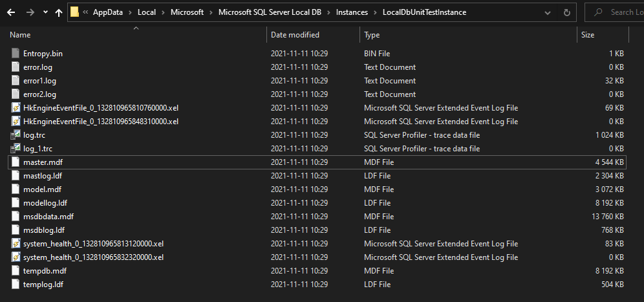The image size is (644, 302).
Task: Select model.mdf file icon
Action: pyautogui.click(x=16, y=189)
